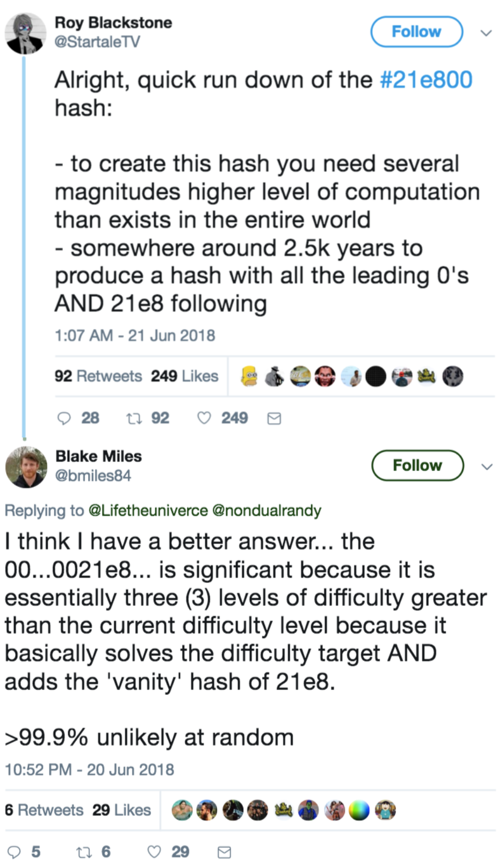Viewport: 497px width, 868px height.
Task: Open Roy Blackstone's profile avatar
Action: point(25,33)
